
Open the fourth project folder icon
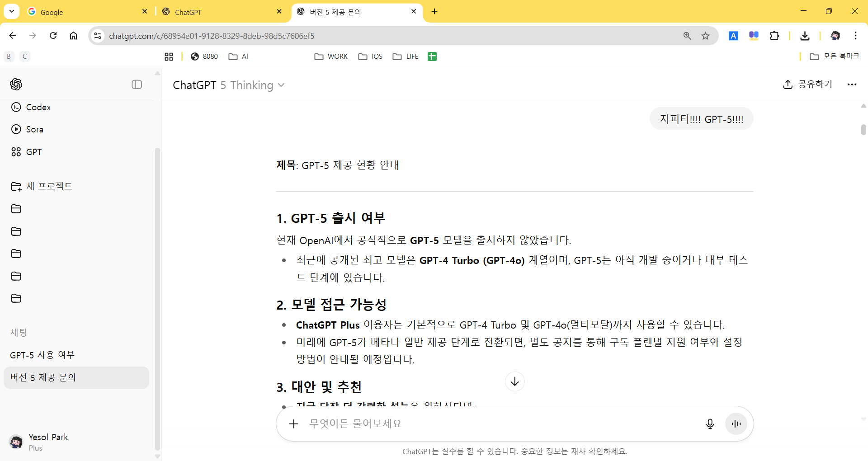[x=16, y=276]
